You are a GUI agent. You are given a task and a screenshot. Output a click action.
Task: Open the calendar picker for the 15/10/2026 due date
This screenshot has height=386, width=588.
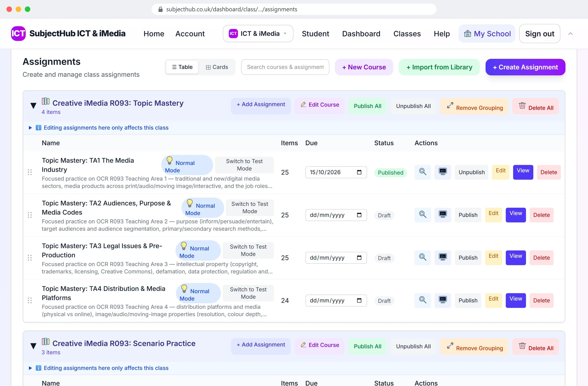359,172
